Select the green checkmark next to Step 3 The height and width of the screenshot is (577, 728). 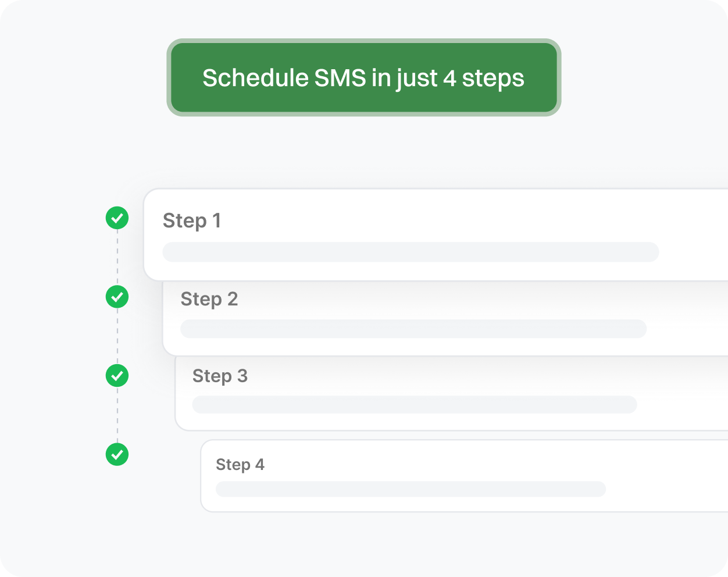(117, 376)
